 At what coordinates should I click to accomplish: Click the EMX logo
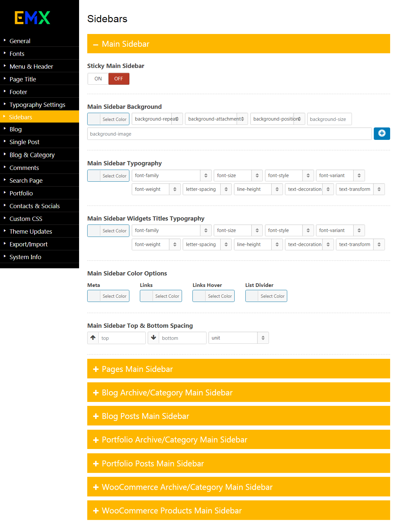[32, 18]
